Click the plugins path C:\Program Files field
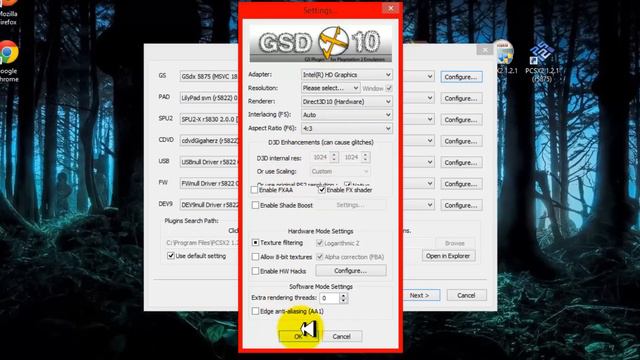 tap(202, 243)
